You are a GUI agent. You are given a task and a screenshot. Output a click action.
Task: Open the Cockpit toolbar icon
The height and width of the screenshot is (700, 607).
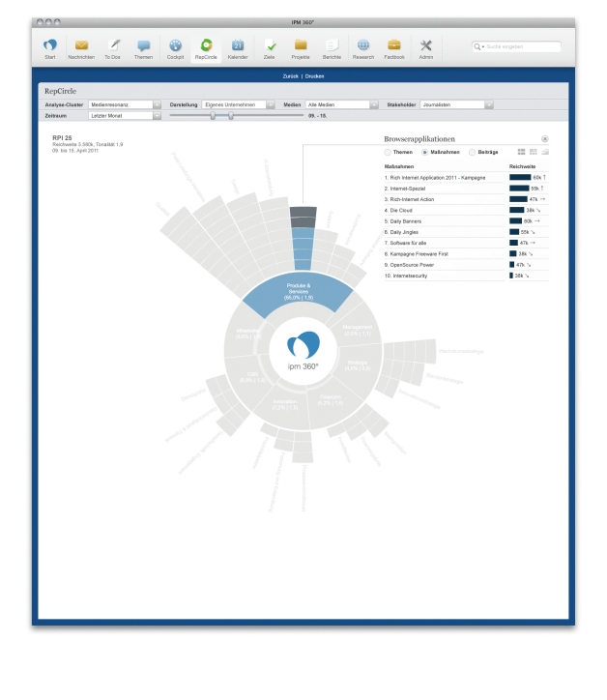pos(175,45)
